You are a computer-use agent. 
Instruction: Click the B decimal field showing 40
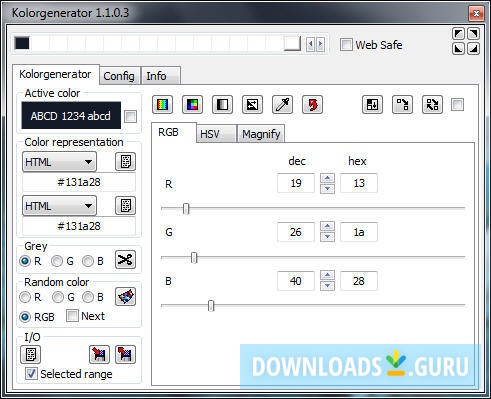tap(296, 281)
